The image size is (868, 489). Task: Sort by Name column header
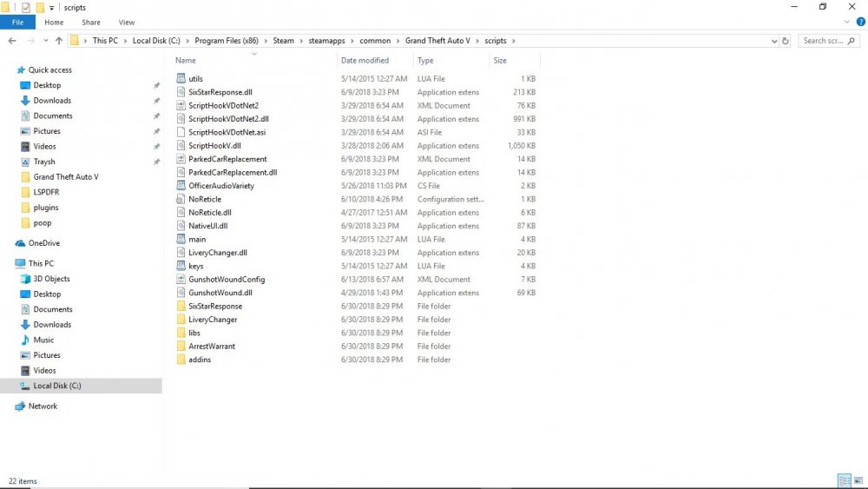186,60
